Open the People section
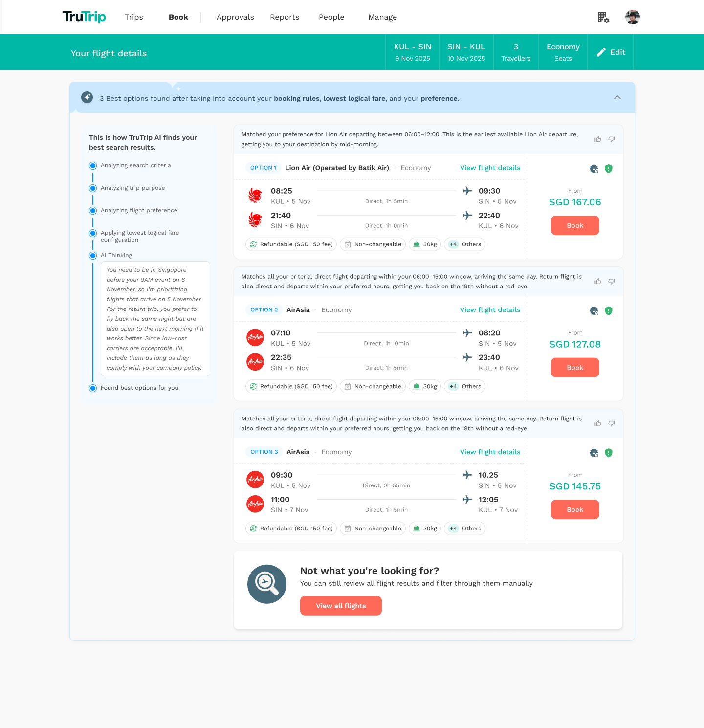This screenshot has height=728, width=704. click(331, 17)
